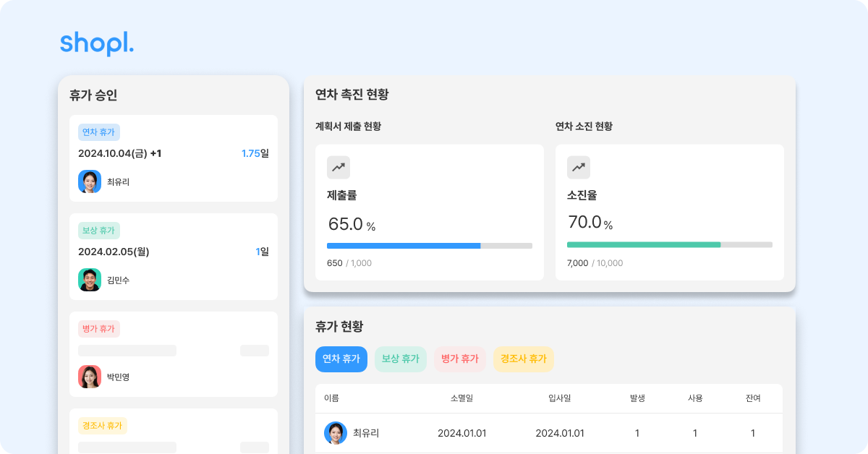The height and width of the screenshot is (454, 868).
Task: Click the date 2024.10.04(금) +1
Action: tap(120, 154)
